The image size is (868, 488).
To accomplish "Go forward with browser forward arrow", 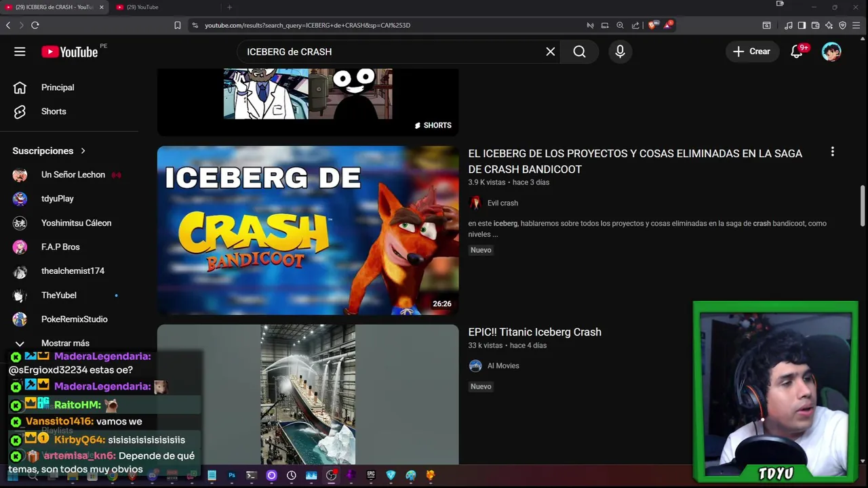I will [21, 25].
